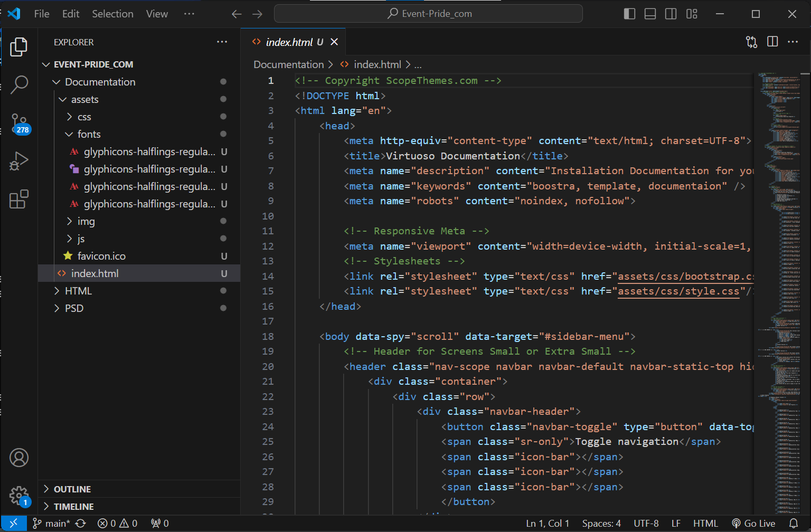Click the Manage gear icon
The height and width of the screenshot is (532, 811).
tap(19, 496)
